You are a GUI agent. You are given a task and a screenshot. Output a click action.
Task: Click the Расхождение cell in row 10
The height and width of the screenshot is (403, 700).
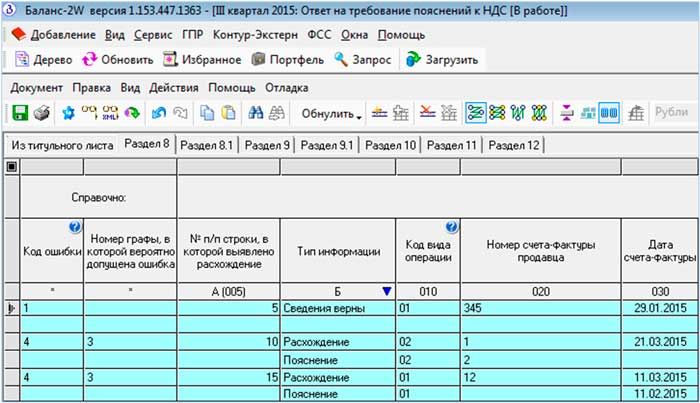point(338,342)
